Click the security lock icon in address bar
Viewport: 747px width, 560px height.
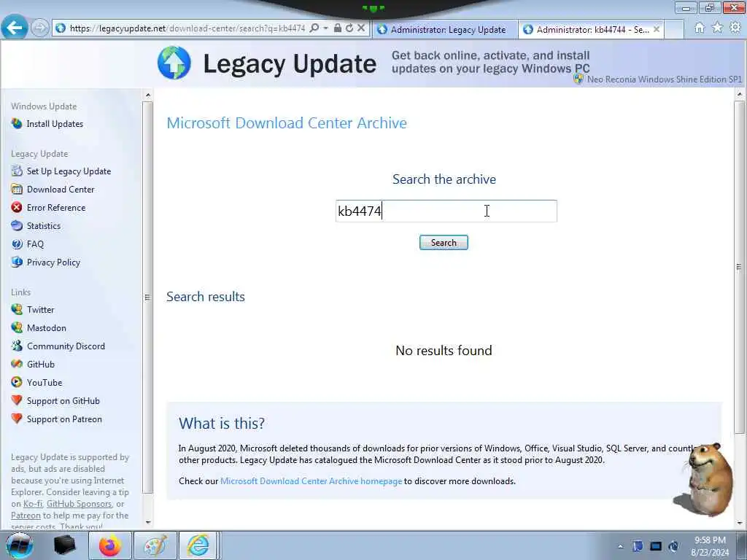[338, 28]
